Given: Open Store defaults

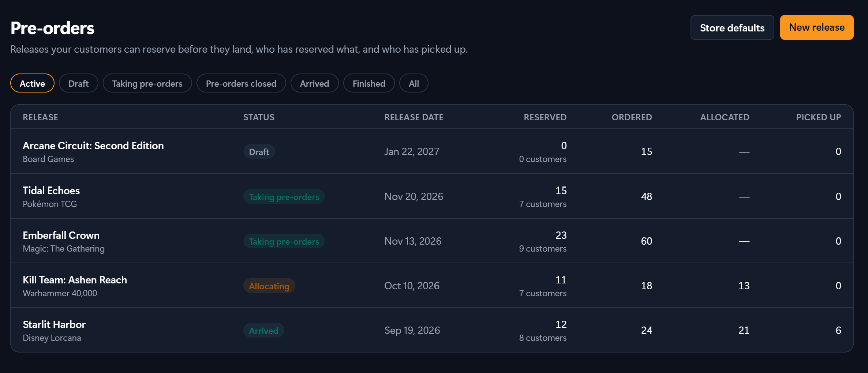Looking at the screenshot, I should (x=732, y=27).
